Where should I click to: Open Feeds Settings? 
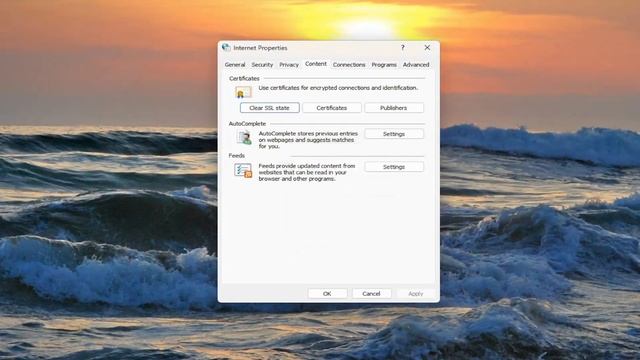(x=394, y=167)
